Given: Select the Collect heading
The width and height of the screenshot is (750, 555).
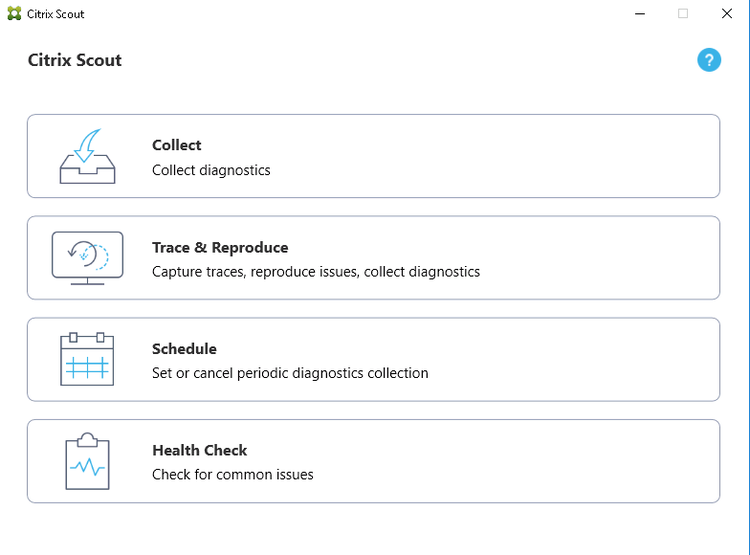Looking at the screenshot, I should tap(176, 145).
